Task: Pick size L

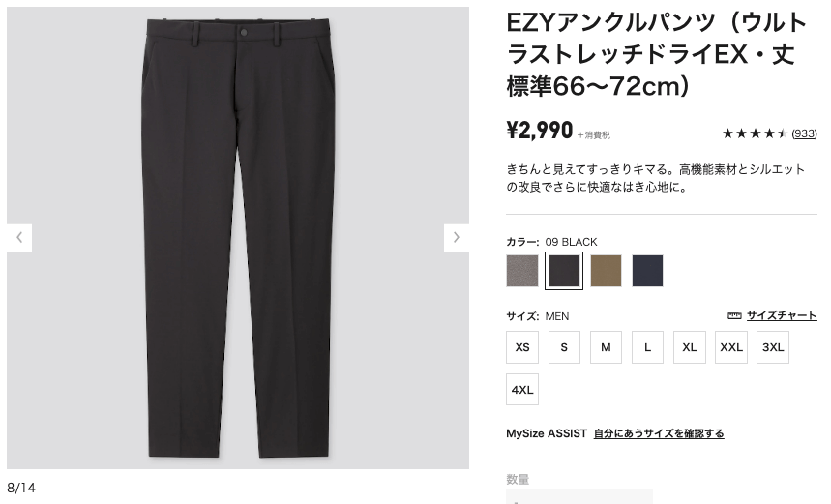Action: [647, 347]
